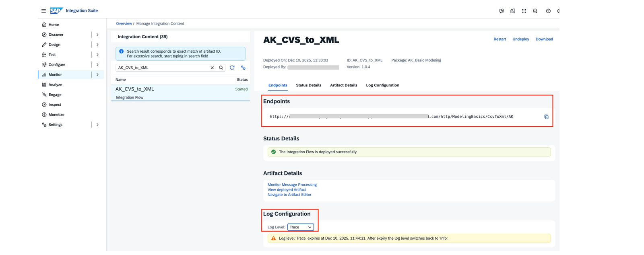Refresh the integration content list

[232, 68]
